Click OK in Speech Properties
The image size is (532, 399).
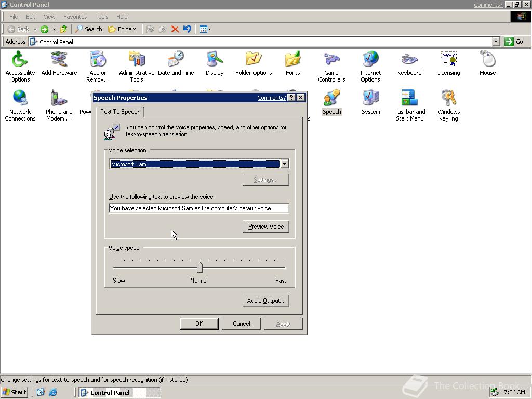[x=199, y=324]
